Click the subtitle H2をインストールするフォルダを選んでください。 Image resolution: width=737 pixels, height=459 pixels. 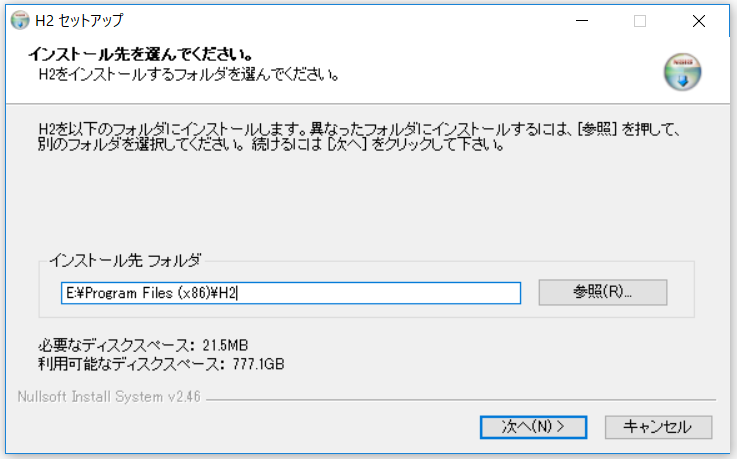[x=188, y=74]
